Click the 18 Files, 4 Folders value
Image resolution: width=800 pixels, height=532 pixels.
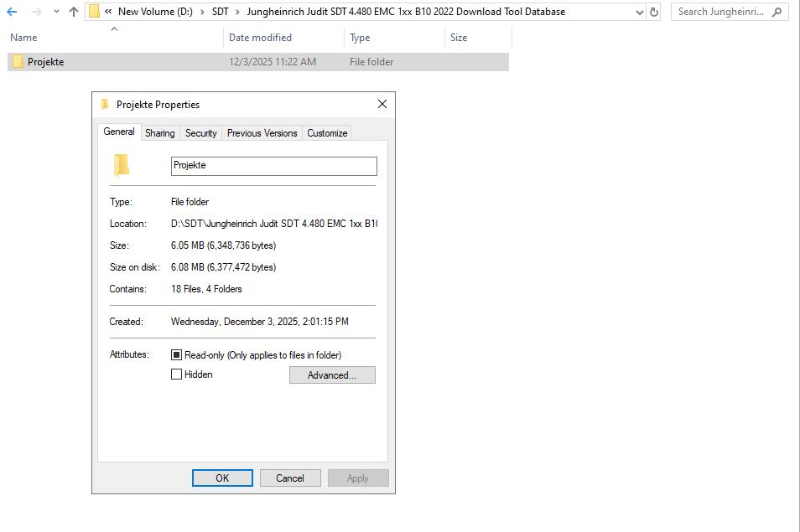(206, 289)
